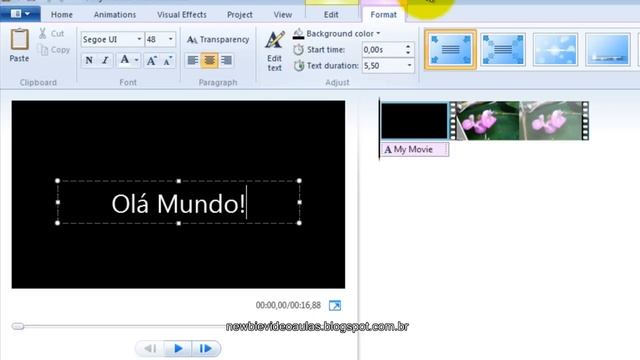Select the first highlighted text effect thumbnail
Image resolution: width=640 pixels, height=360 pixels.
[450, 50]
